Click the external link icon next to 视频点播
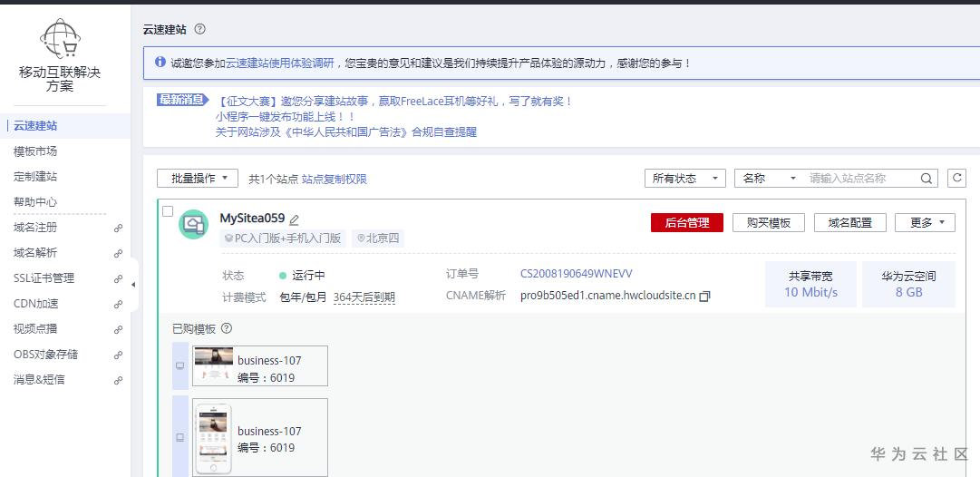This screenshot has width=980, height=477. pos(118,329)
